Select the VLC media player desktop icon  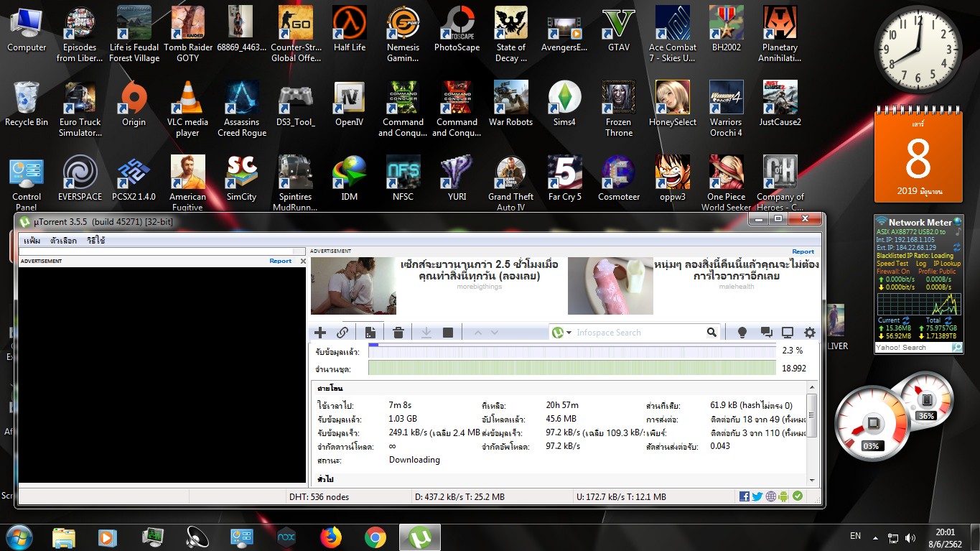[x=187, y=108]
